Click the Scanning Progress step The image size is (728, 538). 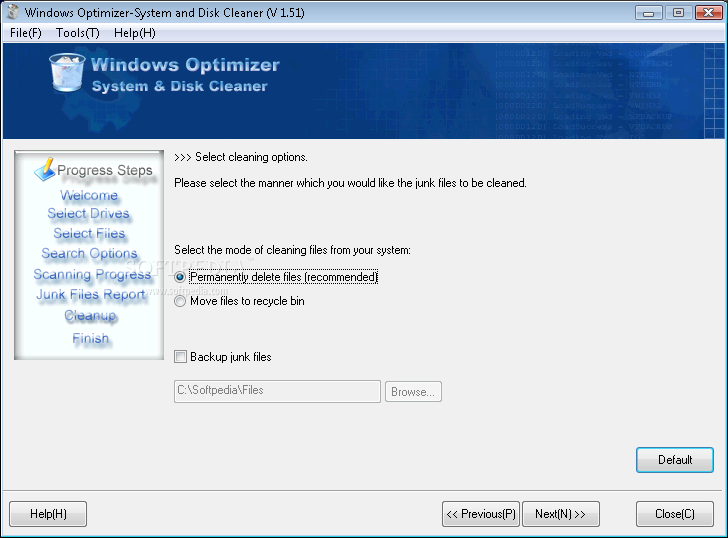92,275
